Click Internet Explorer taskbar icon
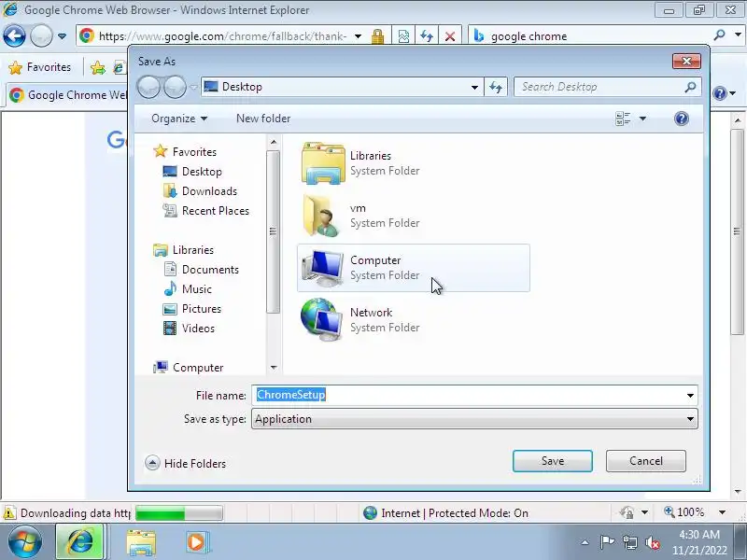Image resolution: width=747 pixels, height=560 pixels. click(80, 542)
